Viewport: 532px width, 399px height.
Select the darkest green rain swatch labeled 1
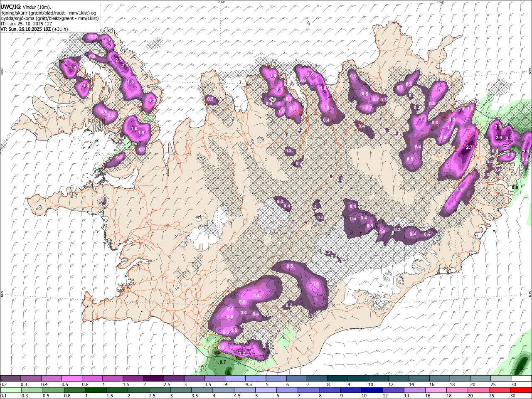pos(95,390)
